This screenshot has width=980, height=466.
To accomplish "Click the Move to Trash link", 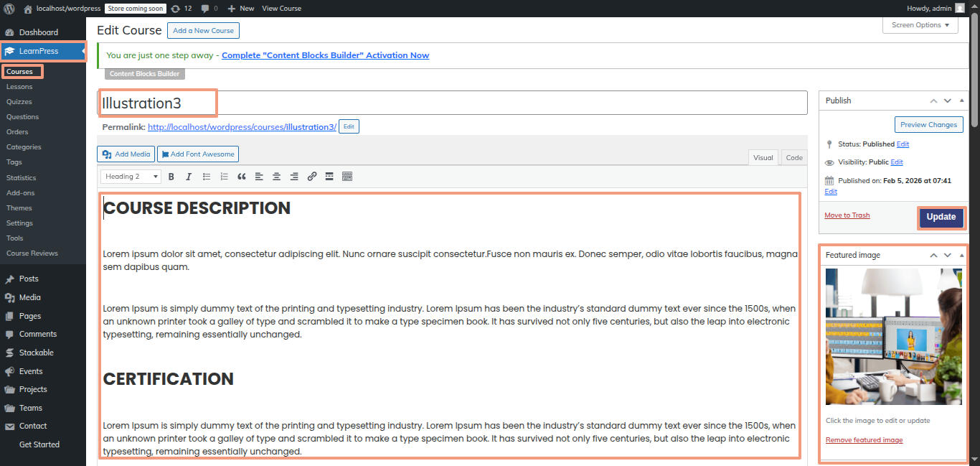I will [847, 215].
